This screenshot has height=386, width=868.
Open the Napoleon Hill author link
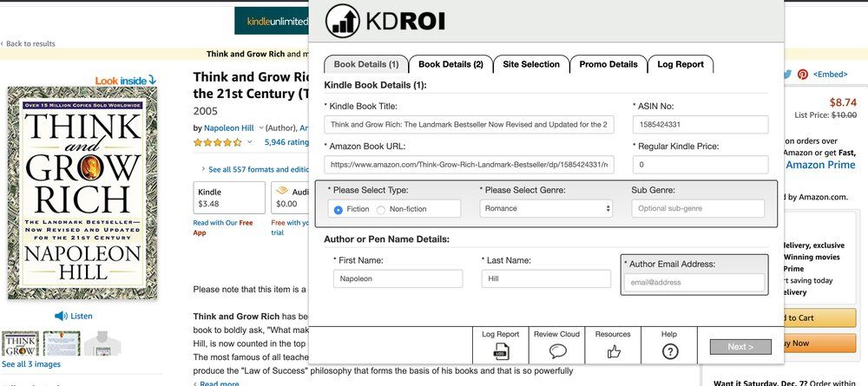(x=228, y=128)
